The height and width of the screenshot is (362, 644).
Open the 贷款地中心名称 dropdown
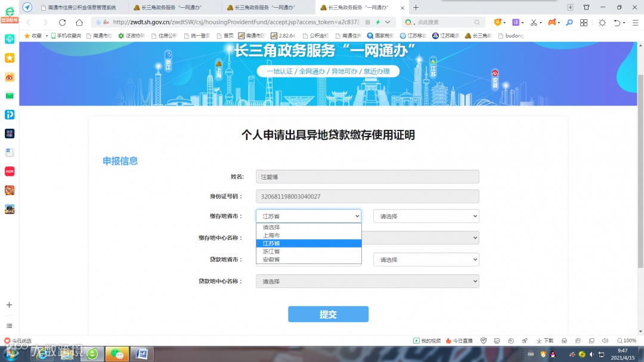[x=367, y=281]
